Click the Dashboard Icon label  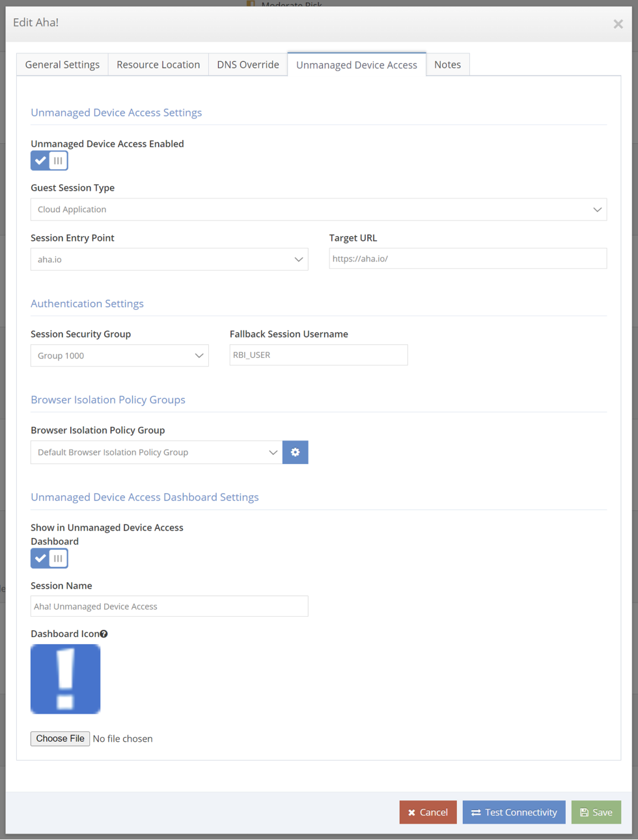pos(65,634)
